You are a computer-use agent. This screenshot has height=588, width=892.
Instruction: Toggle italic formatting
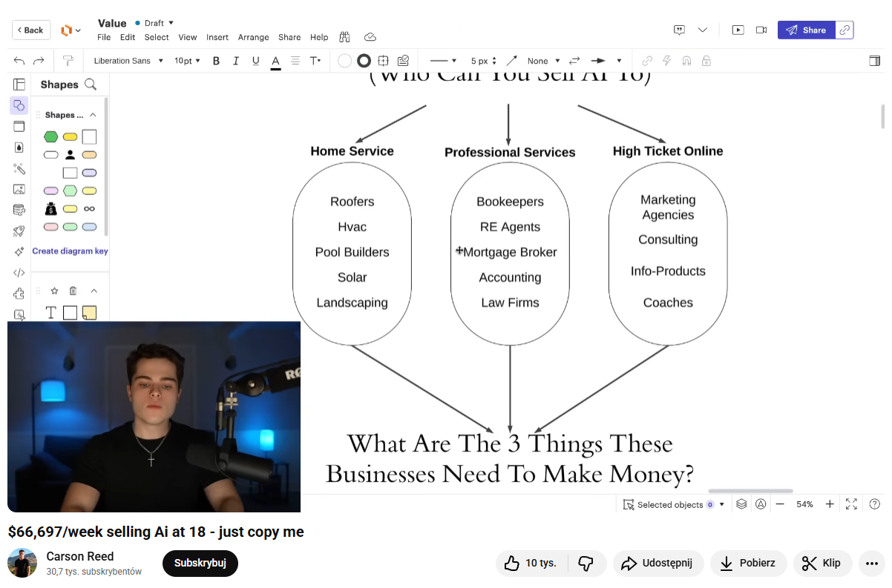point(236,61)
